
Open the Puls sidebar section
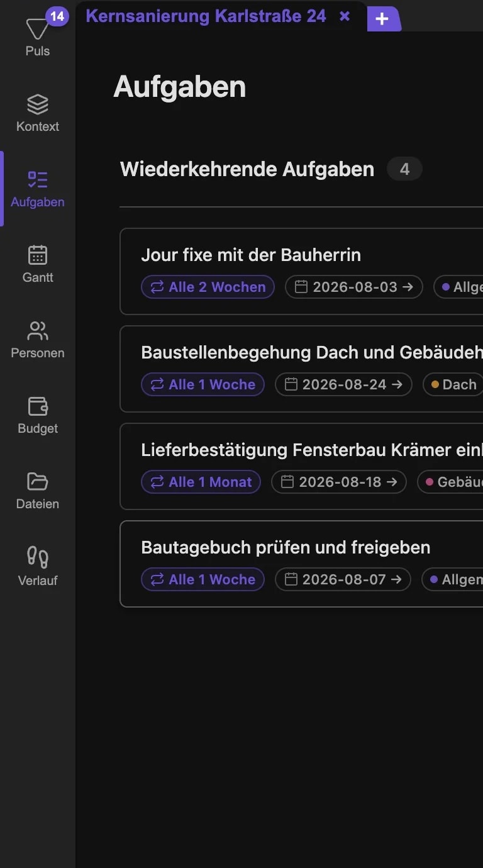pos(38,38)
